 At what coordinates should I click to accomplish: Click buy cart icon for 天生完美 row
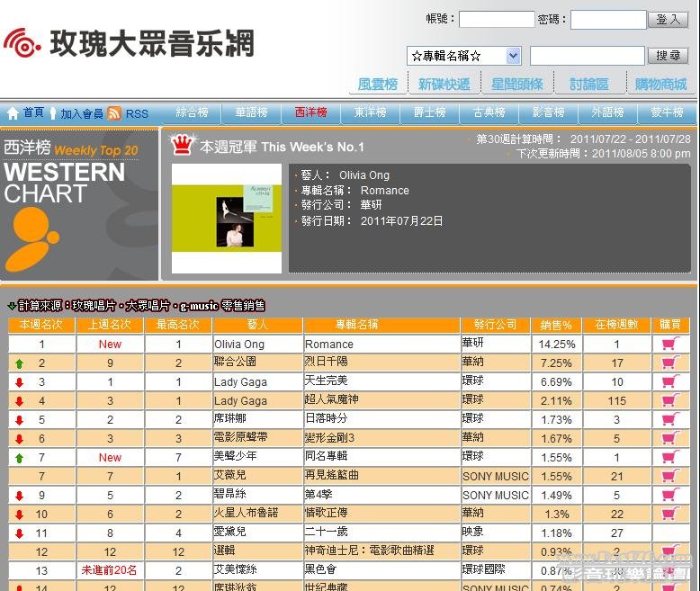(669, 381)
